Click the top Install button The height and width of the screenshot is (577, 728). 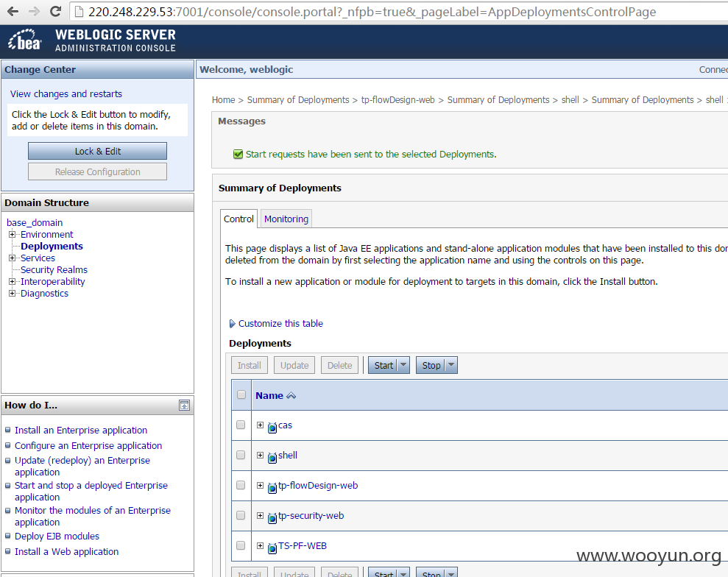click(x=250, y=365)
